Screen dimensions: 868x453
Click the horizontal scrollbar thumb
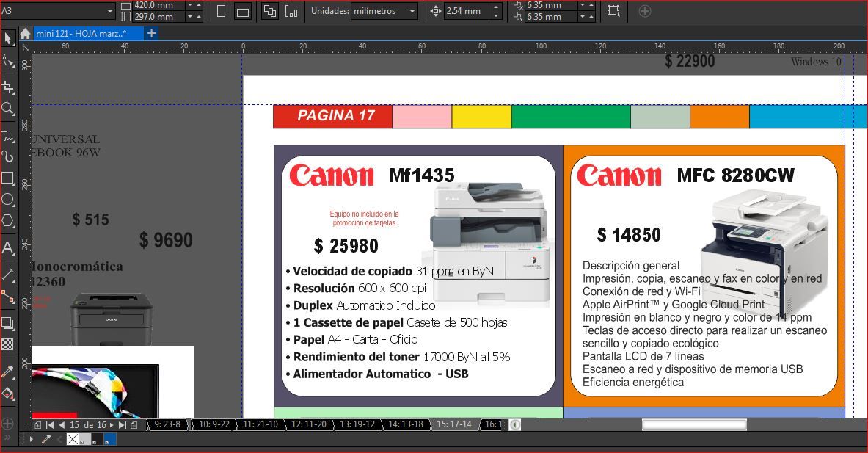(x=694, y=425)
